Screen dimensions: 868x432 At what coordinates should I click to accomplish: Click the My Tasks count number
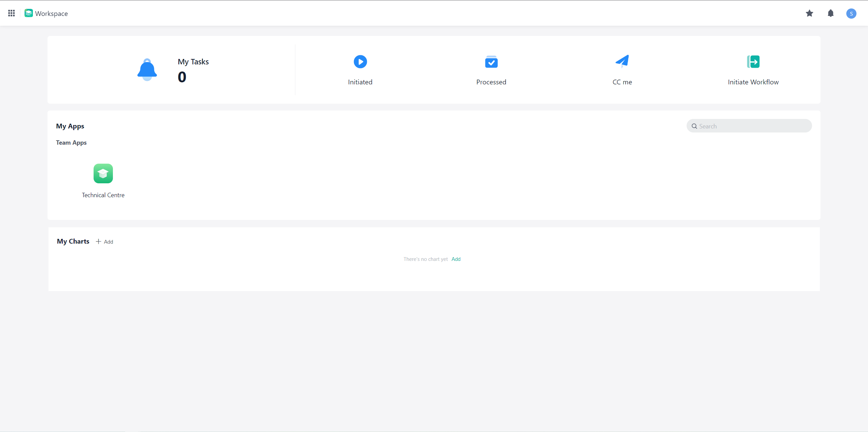182,77
